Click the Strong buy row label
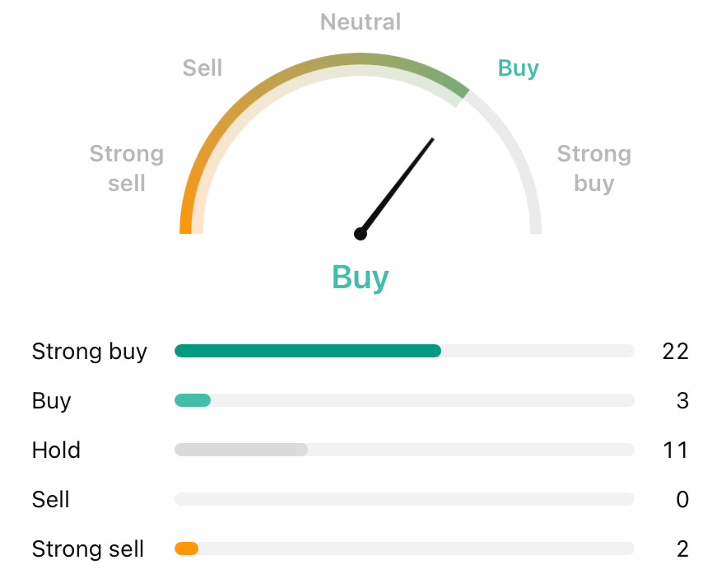The width and height of the screenshot is (703, 588). tap(89, 352)
